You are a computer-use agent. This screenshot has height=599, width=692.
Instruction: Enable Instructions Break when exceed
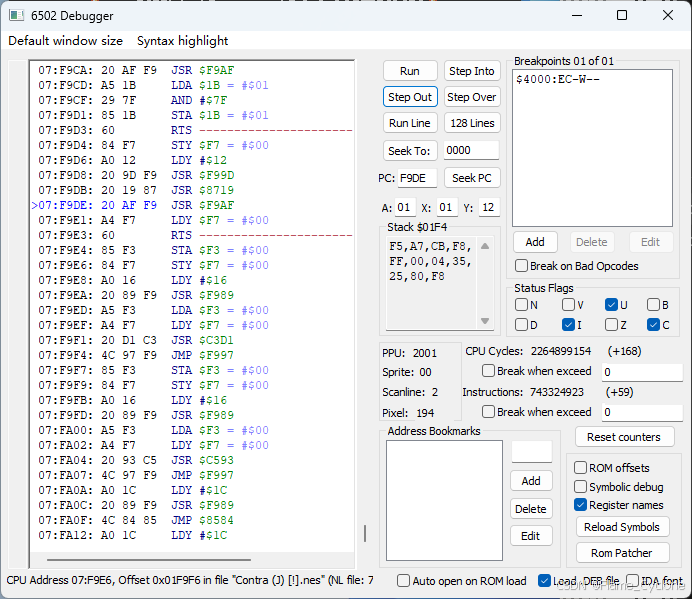[488, 412]
